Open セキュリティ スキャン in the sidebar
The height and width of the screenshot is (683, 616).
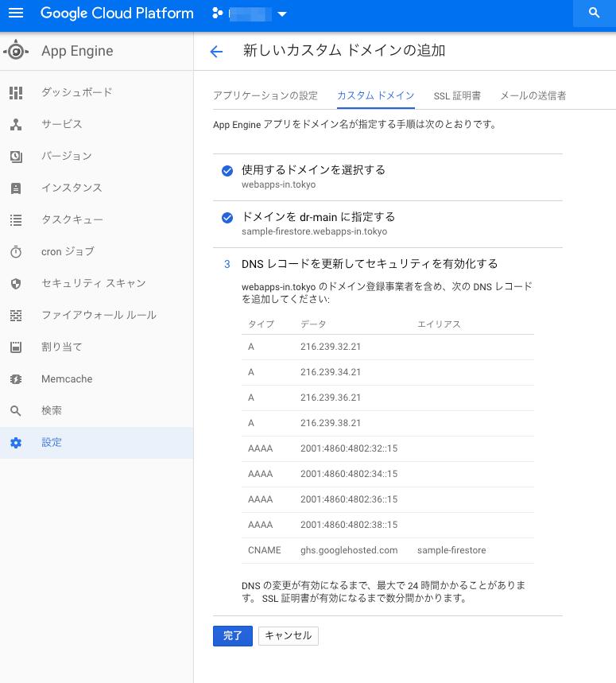coord(97,283)
